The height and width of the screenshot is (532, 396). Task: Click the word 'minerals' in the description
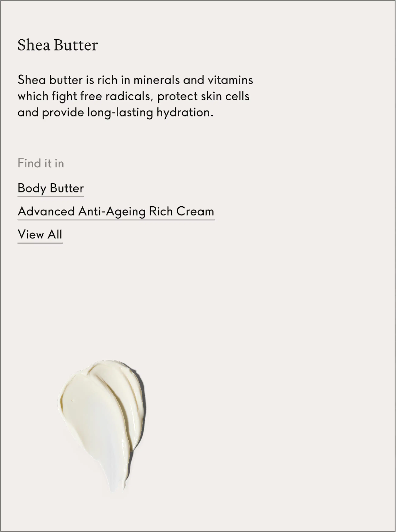(157, 80)
